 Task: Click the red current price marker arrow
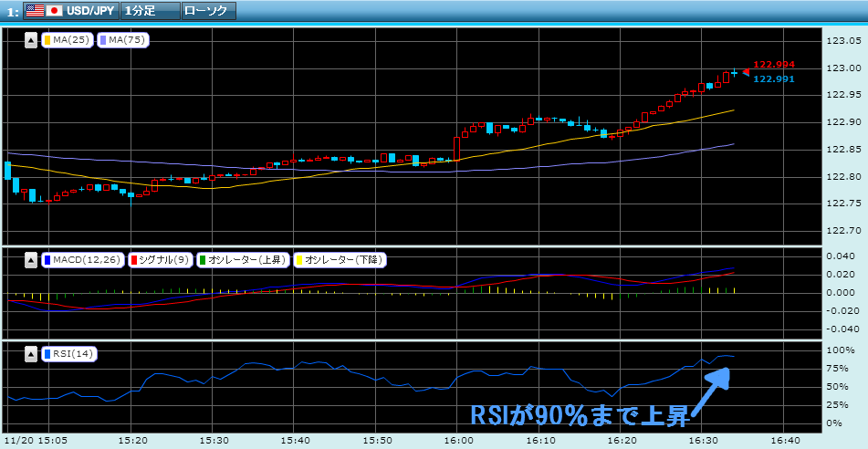(x=747, y=72)
